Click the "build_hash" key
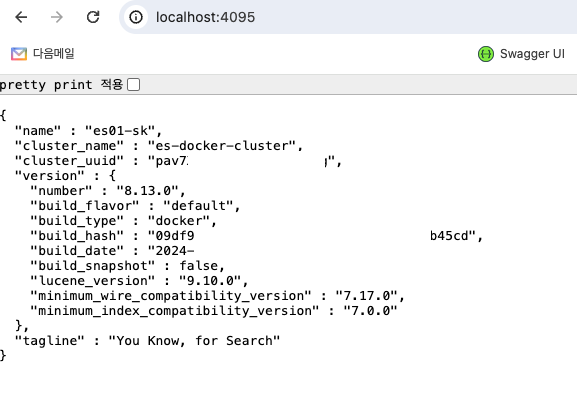The image size is (577, 396). click(77, 236)
